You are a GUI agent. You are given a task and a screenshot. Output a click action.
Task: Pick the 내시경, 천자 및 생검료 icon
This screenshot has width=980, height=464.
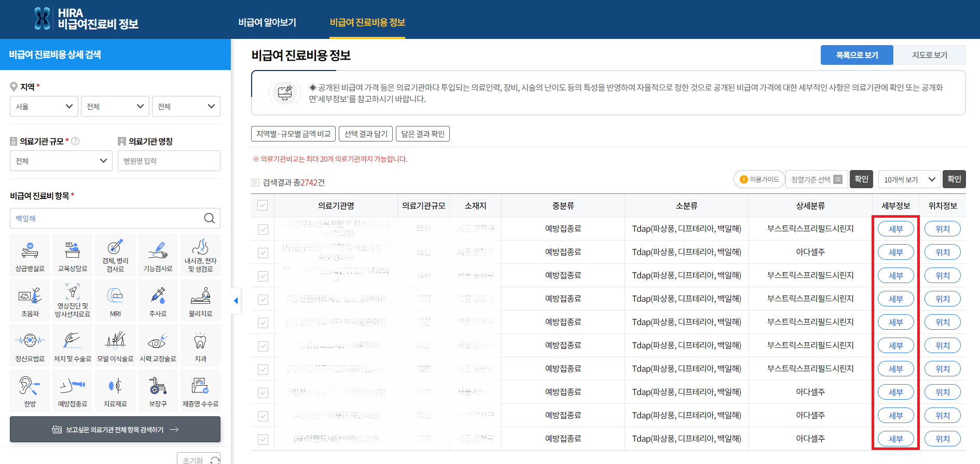click(200, 255)
